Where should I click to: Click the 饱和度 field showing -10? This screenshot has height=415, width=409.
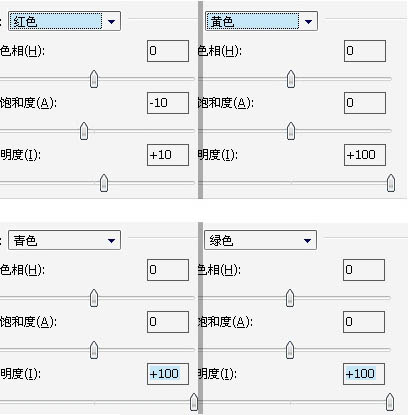(x=168, y=103)
